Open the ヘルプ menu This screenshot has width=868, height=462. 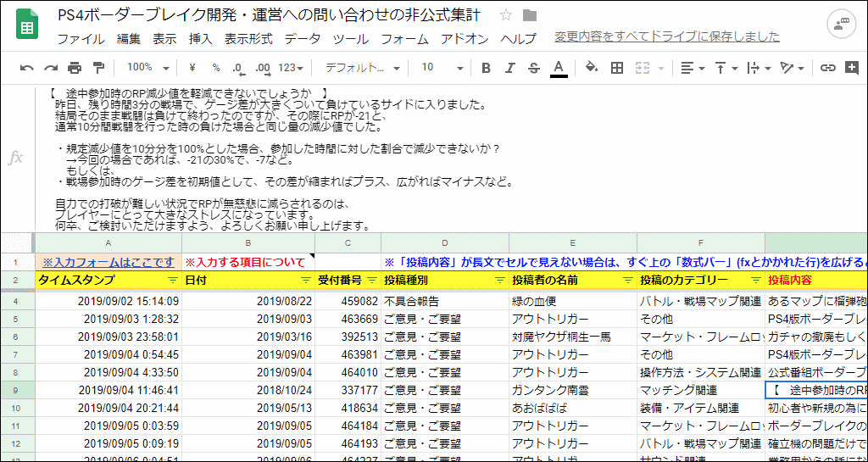coord(519,39)
